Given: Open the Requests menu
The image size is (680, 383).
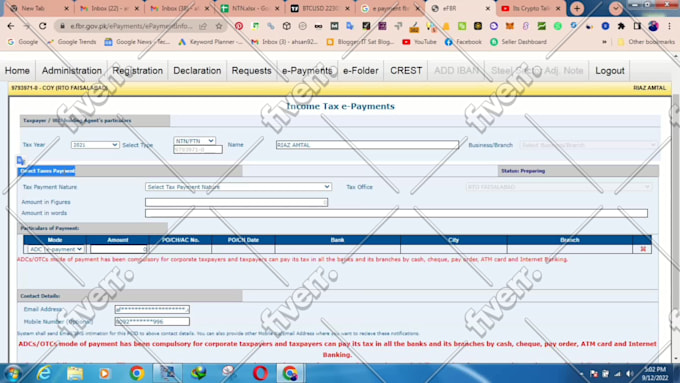Looking at the screenshot, I should pyautogui.click(x=252, y=71).
